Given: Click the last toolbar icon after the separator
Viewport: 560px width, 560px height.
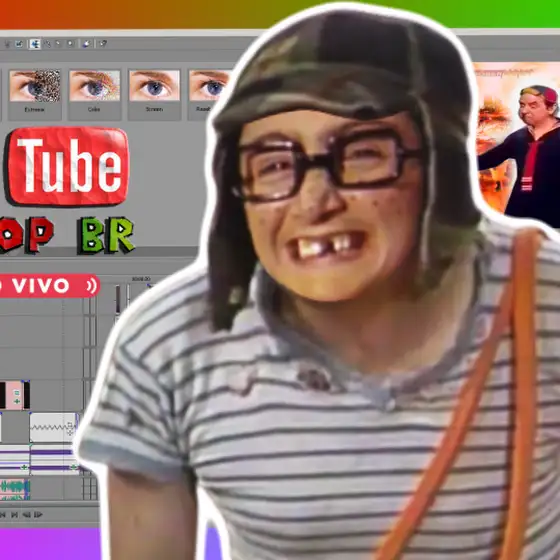Looking at the screenshot, I should pyautogui.click(x=103, y=44).
